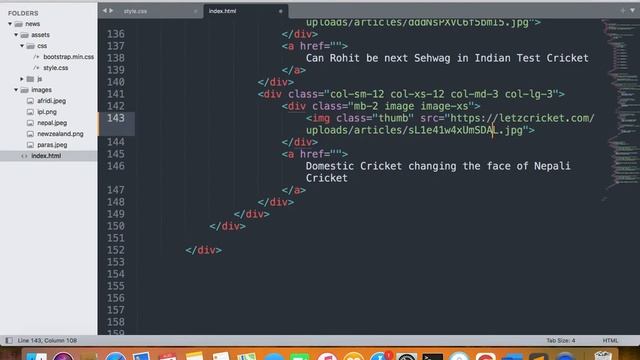Collapse the images folder arrow
This screenshot has width=640, height=360.
click(16, 90)
